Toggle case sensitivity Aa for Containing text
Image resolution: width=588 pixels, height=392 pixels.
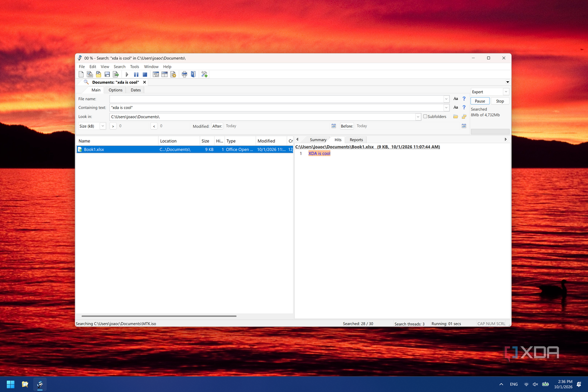[456, 107]
